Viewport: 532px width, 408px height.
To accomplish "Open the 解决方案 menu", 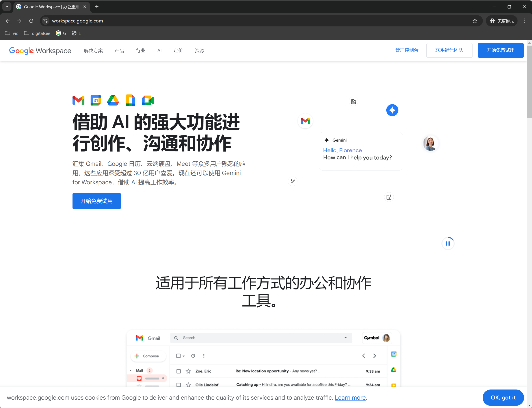I will (93, 50).
